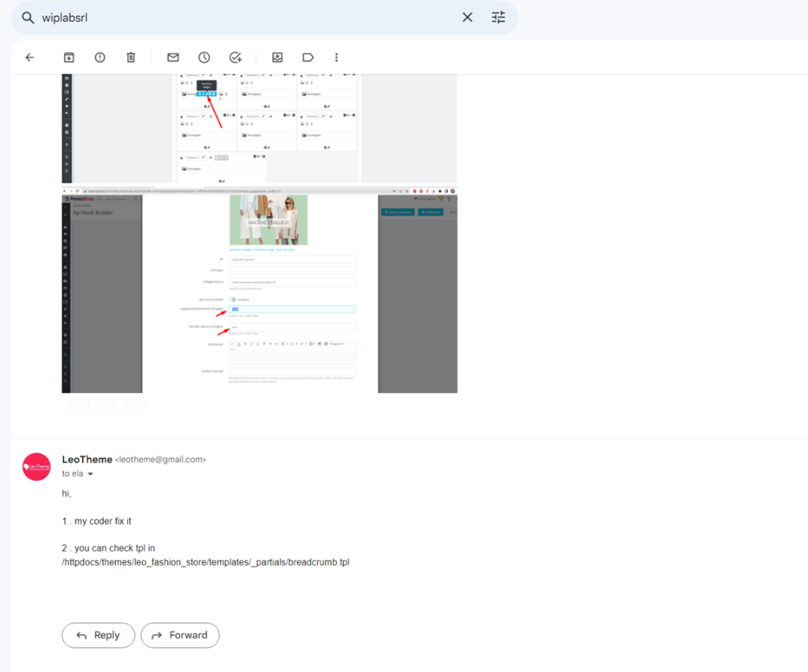Screen dimensions: 808x672
Task: Click the LeoTheme sender name
Action: (x=87, y=459)
